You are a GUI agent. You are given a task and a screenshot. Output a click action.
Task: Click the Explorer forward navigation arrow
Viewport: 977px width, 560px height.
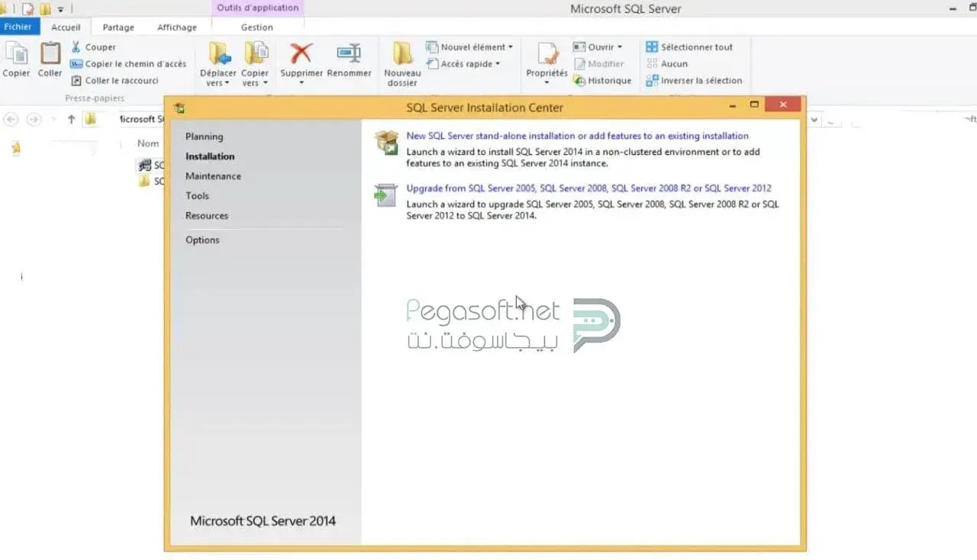(x=34, y=119)
